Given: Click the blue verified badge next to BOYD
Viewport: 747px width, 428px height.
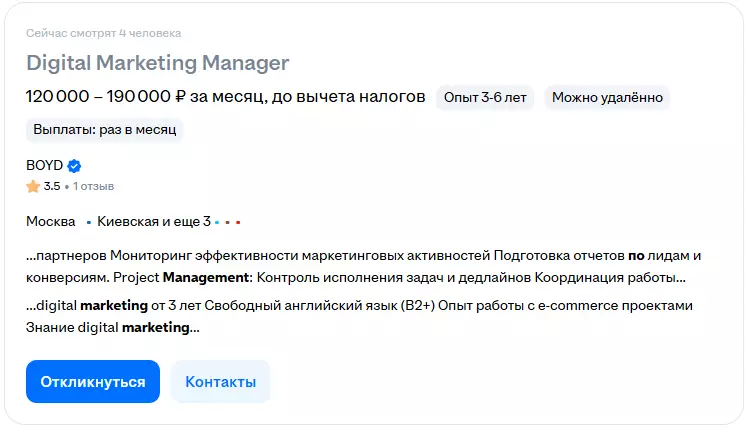Looking at the screenshot, I should point(74,166).
